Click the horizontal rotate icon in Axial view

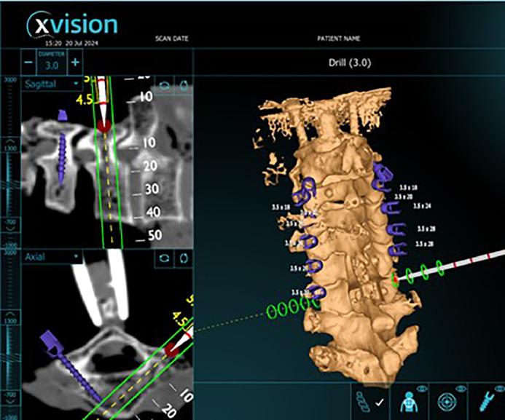tap(165, 258)
